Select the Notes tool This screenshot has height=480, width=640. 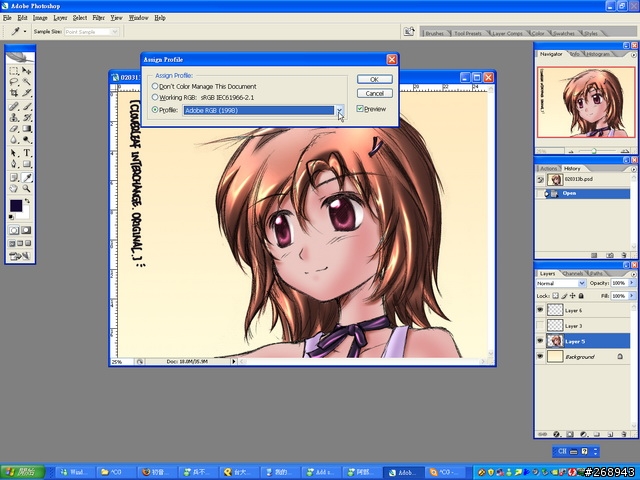pyautogui.click(x=14, y=178)
